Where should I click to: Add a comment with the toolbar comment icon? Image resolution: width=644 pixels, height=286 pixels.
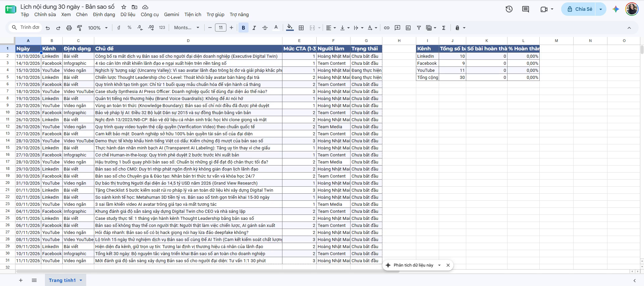pos(397,28)
